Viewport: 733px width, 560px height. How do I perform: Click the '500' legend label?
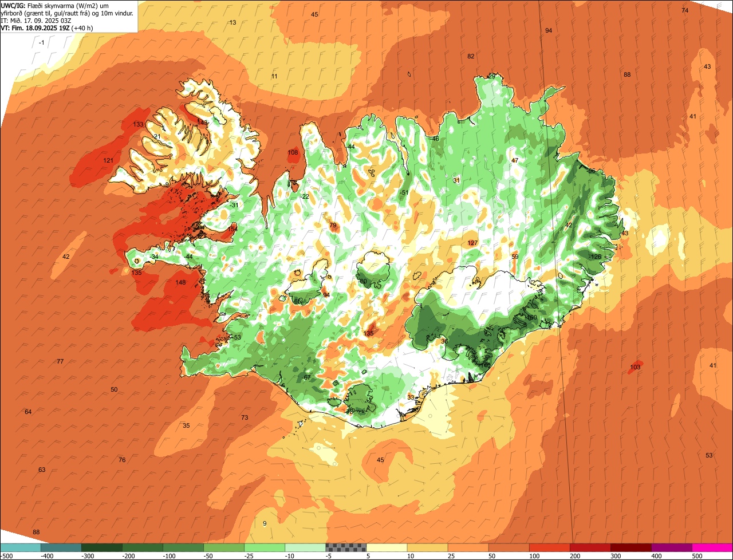(697, 556)
